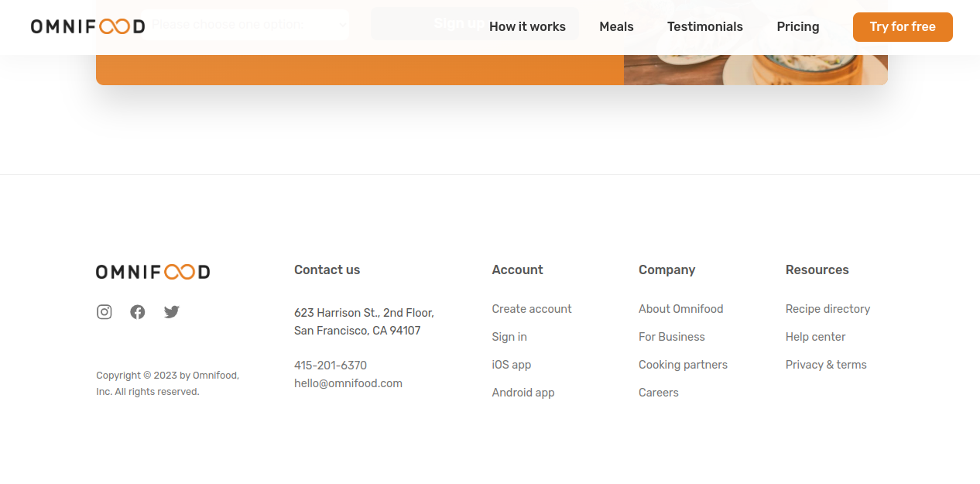
Task: Go to How it works section
Action: point(527,26)
